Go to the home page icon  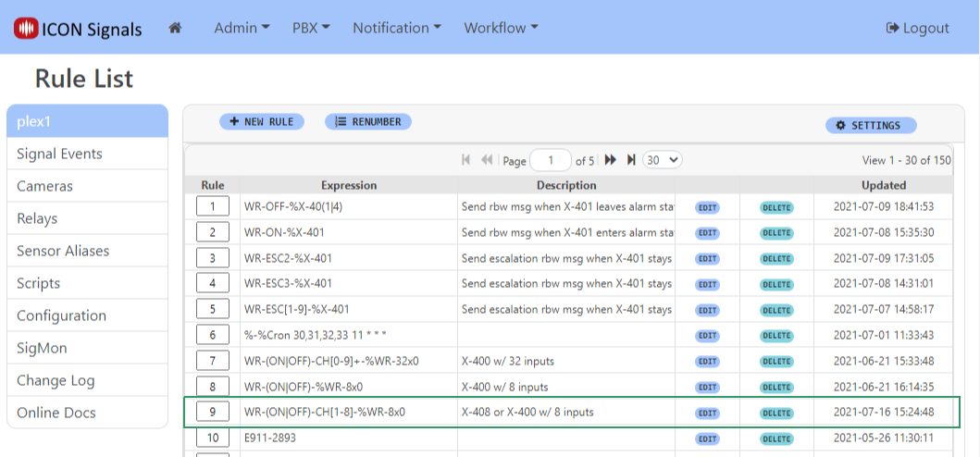pyautogui.click(x=175, y=28)
